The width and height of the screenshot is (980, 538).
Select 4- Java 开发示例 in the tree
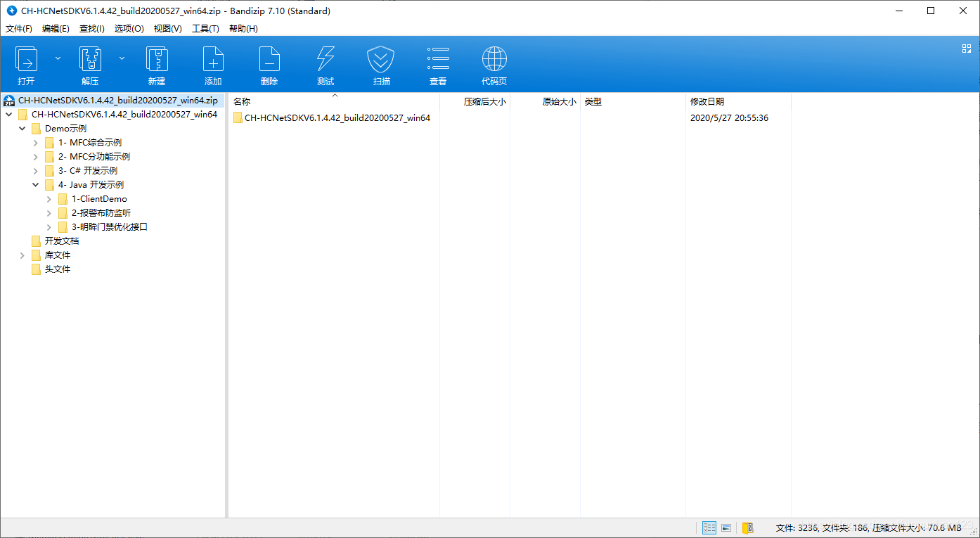click(x=91, y=185)
